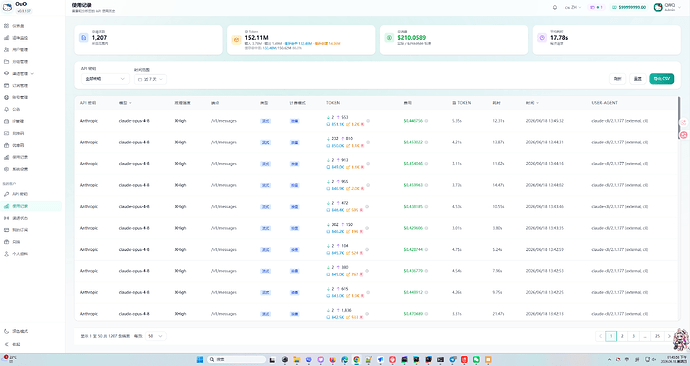
Task: Open Windows Start menu on taskbar
Action: (200, 359)
